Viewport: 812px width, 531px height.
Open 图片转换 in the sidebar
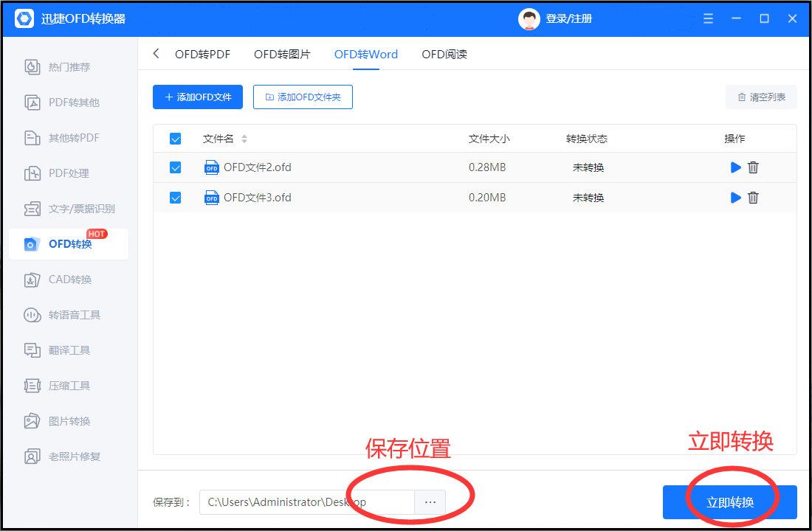click(x=69, y=421)
